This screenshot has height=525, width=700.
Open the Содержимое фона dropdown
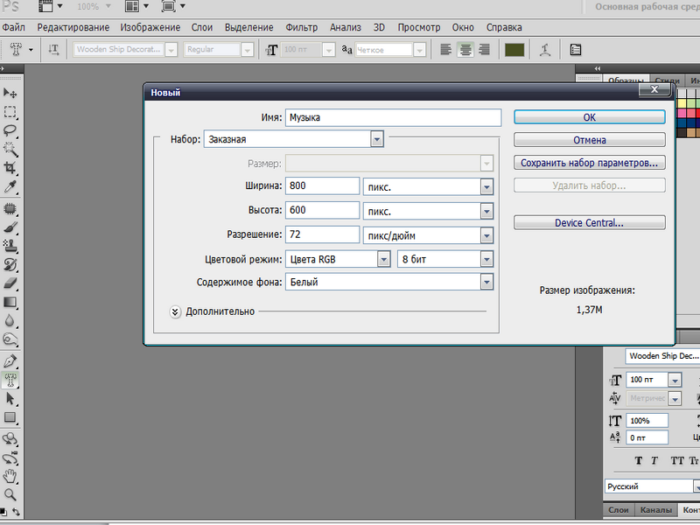click(x=487, y=282)
